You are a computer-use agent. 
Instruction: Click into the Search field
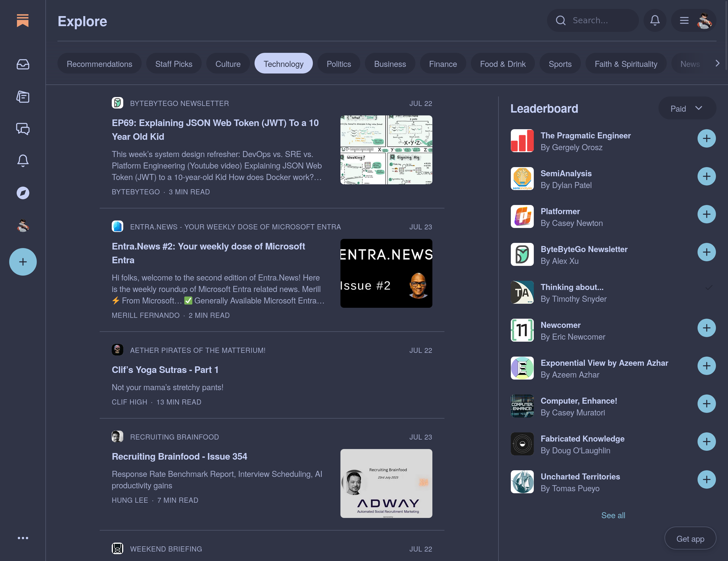[x=593, y=20]
